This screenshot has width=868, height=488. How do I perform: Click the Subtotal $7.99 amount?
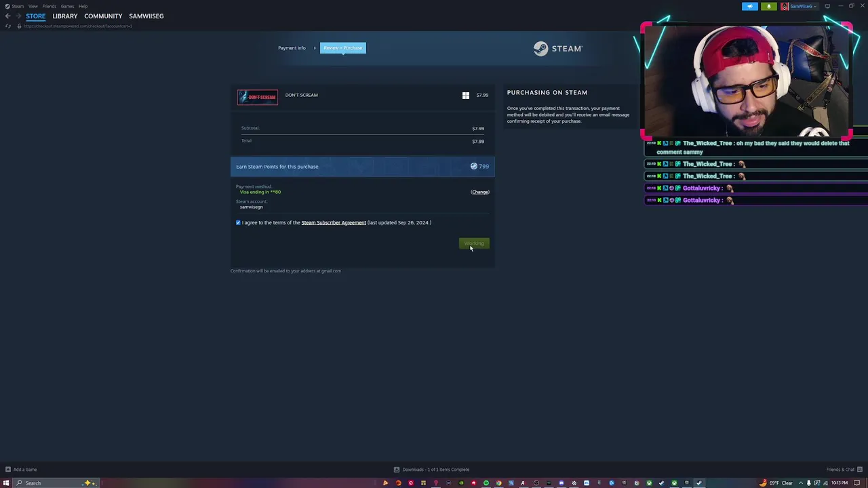click(478, 128)
